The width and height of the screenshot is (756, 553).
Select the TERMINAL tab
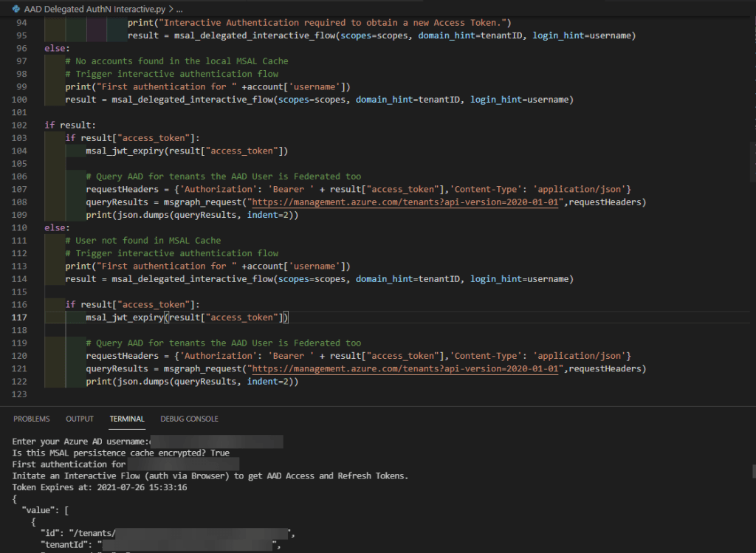126,419
